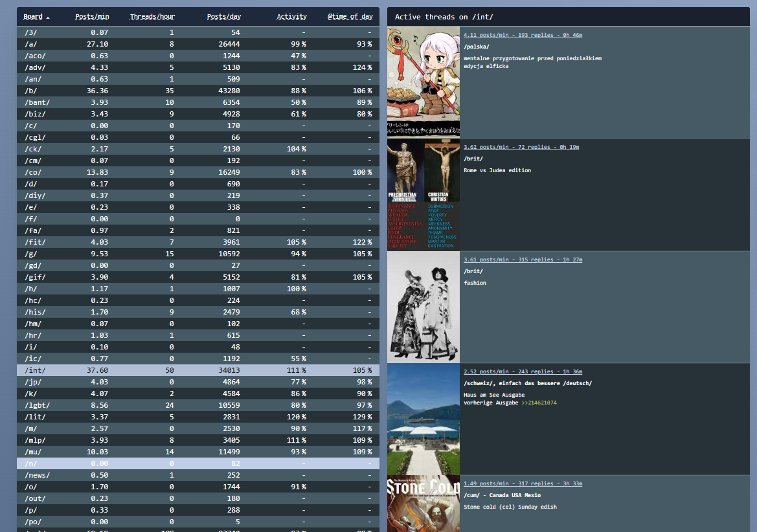This screenshot has width=757, height=532.
Task: Open the 1.49 posts/min thread link
Action: click(523, 483)
